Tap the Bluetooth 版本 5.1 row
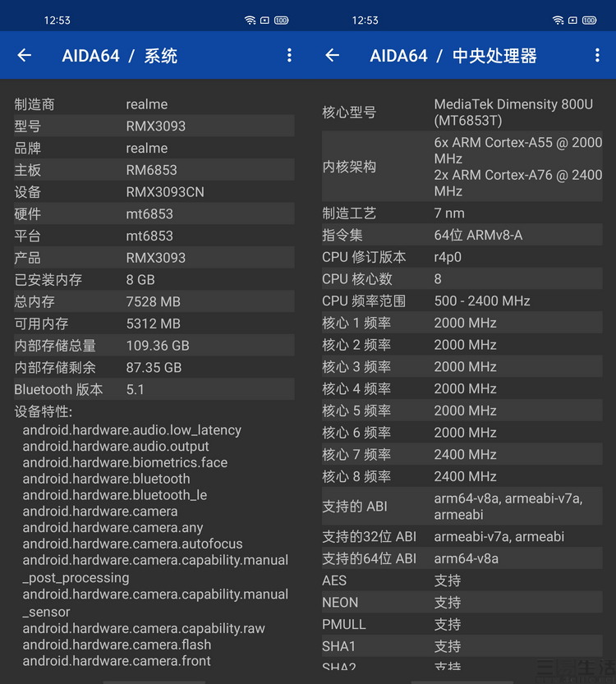The width and height of the screenshot is (616, 684). (154, 389)
